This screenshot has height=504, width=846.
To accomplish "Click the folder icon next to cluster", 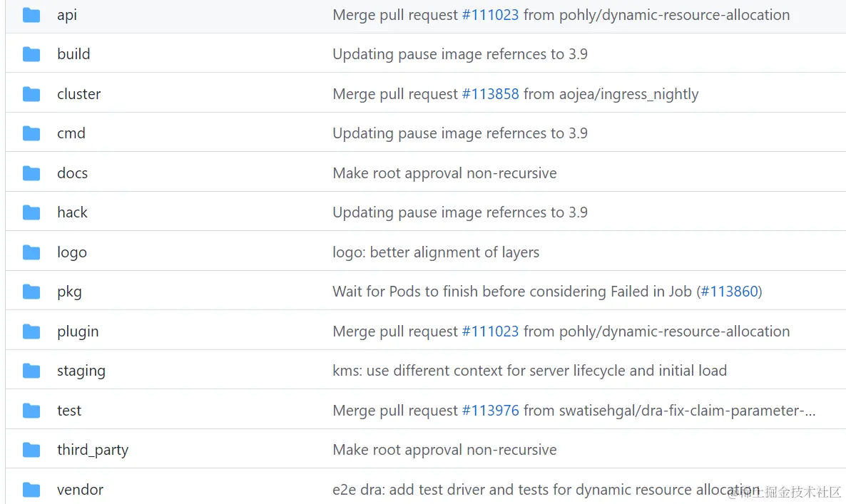I will coord(31,94).
